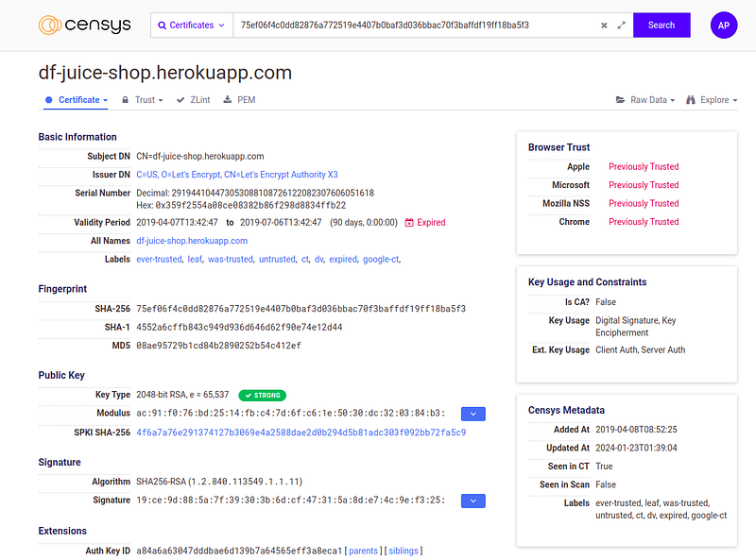Click the Microsoft Previously Trusted status

tap(644, 185)
